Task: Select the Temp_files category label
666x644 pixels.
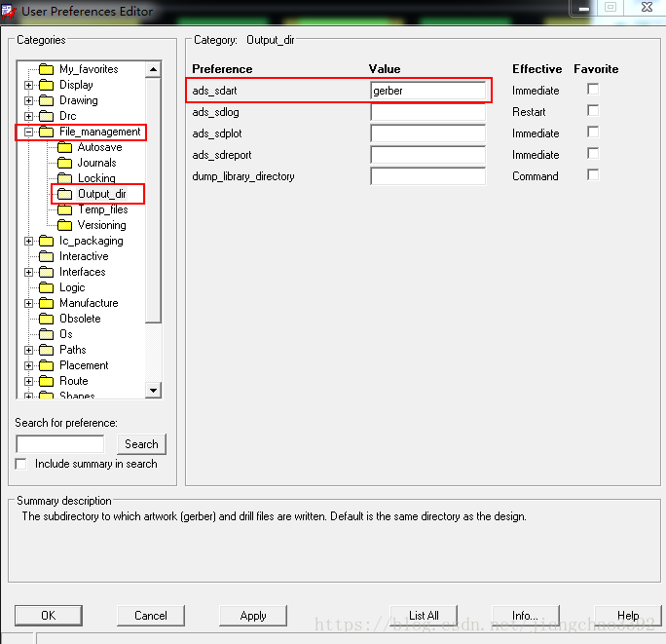Action: point(103,209)
